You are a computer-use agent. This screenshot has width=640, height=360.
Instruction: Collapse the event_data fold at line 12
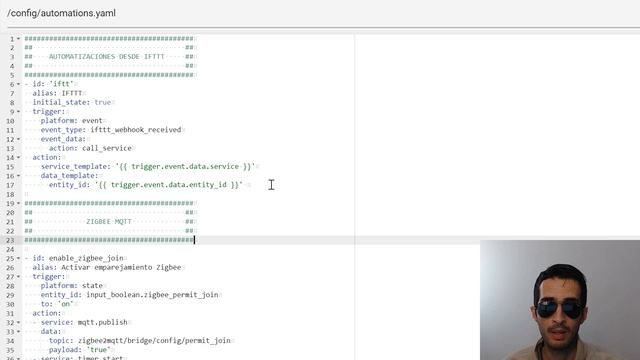click(x=18, y=139)
